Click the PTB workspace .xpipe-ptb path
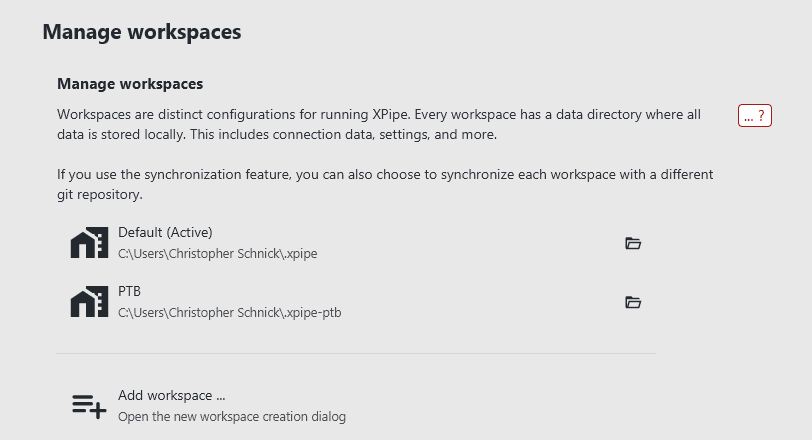The height and width of the screenshot is (440, 812). click(230, 313)
